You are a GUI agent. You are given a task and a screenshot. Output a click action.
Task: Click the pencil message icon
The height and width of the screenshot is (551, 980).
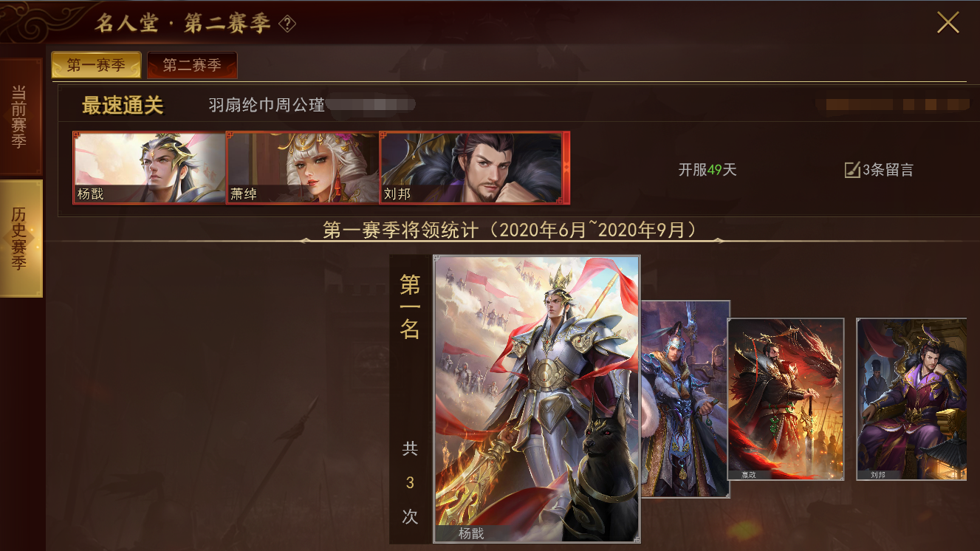click(852, 170)
